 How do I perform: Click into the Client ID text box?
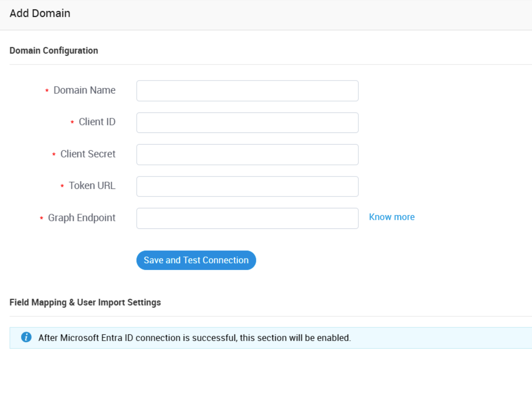point(247,123)
